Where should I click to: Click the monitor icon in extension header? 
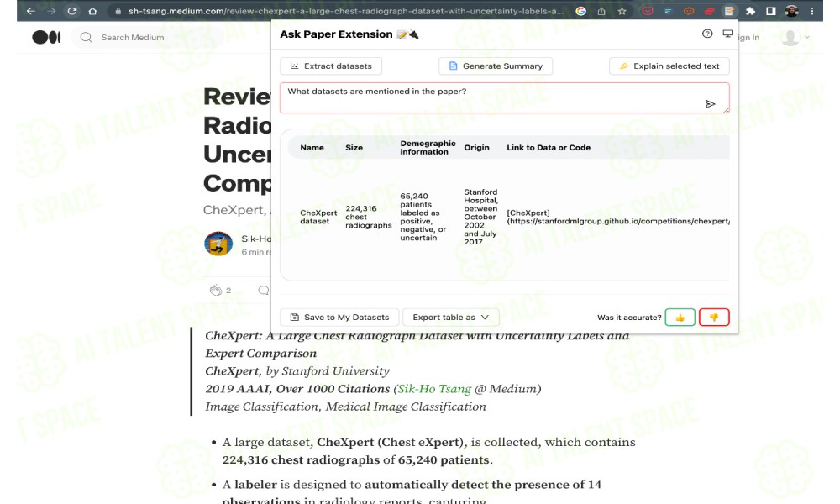click(x=727, y=34)
